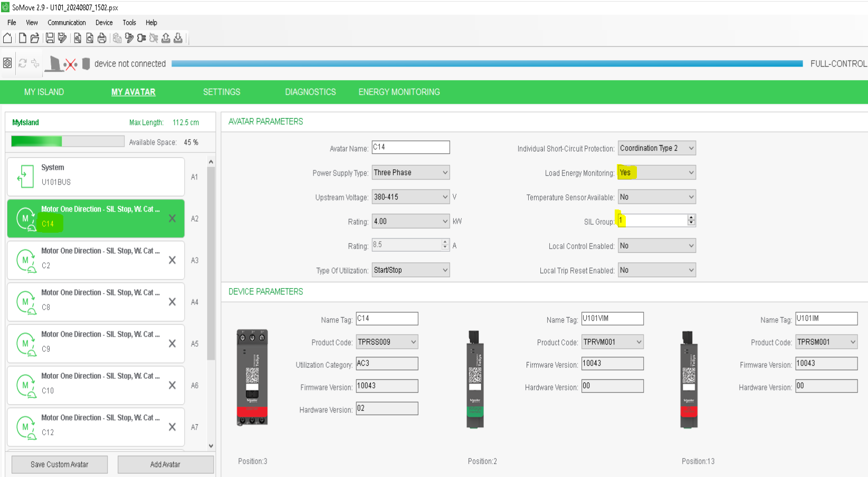Open the View menu
The image size is (868, 477).
tap(32, 23)
